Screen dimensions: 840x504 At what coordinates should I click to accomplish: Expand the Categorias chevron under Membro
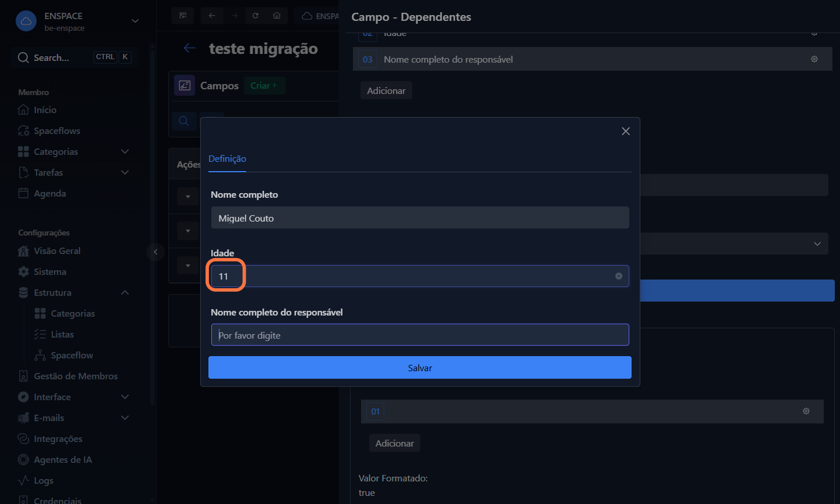tap(125, 151)
